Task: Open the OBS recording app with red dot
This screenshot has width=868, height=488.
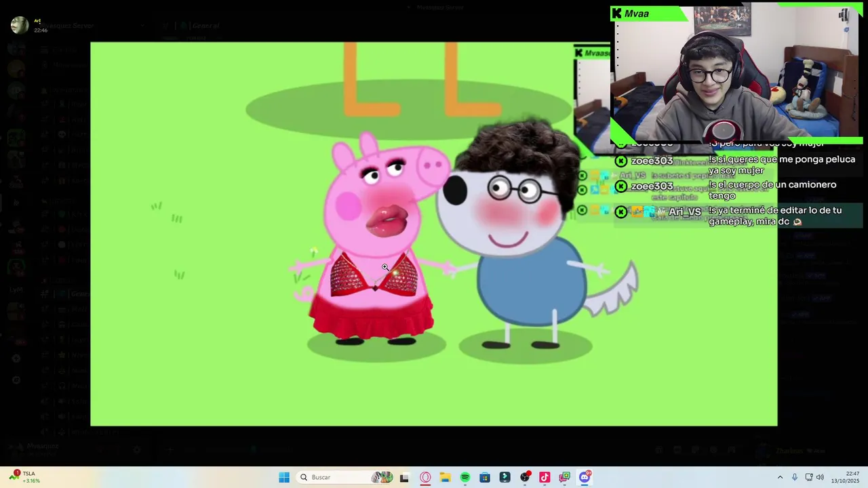Action: pos(525,477)
